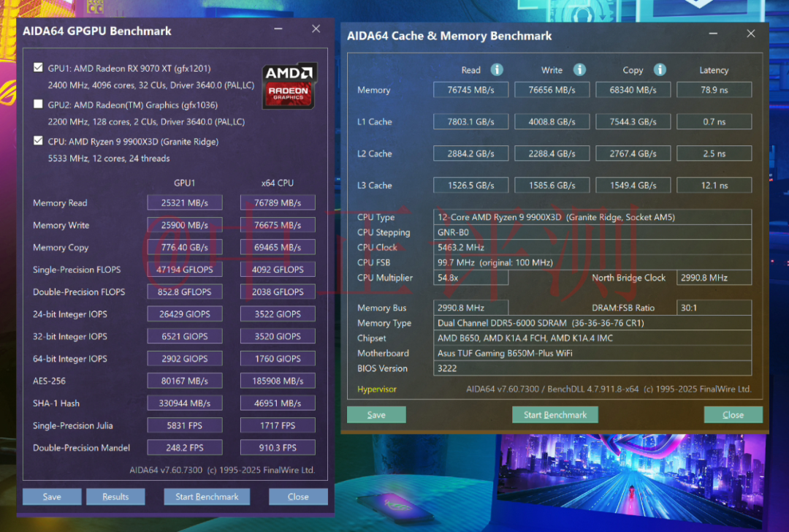Click L3 Cache read 1526.5 GB/s value
Viewport: 789px width, 532px height.
[x=471, y=185]
